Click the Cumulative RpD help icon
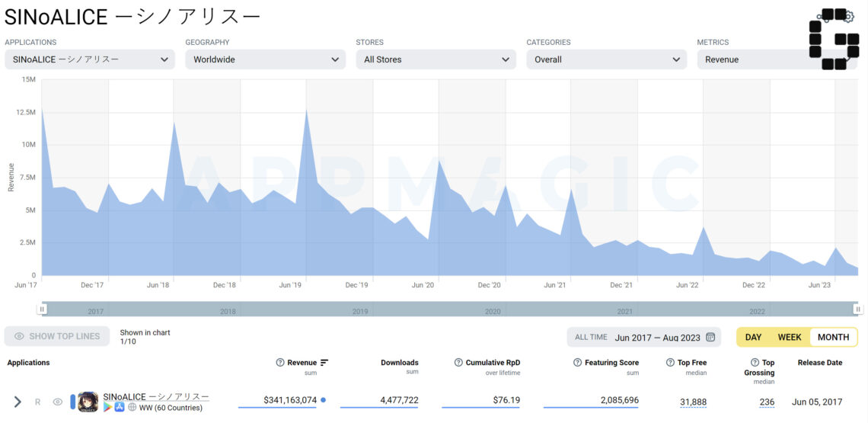 click(x=458, y=363)
